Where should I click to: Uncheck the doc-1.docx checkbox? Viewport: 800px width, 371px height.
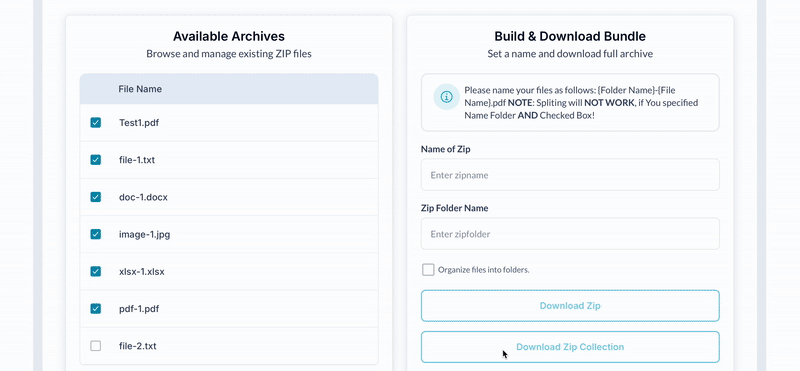click(x=95, y=197)
